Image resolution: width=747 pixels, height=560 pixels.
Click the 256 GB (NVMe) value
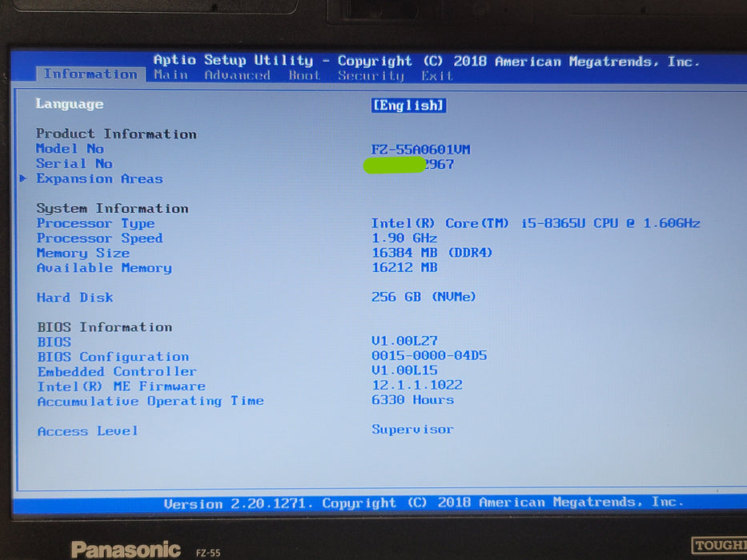424,297
